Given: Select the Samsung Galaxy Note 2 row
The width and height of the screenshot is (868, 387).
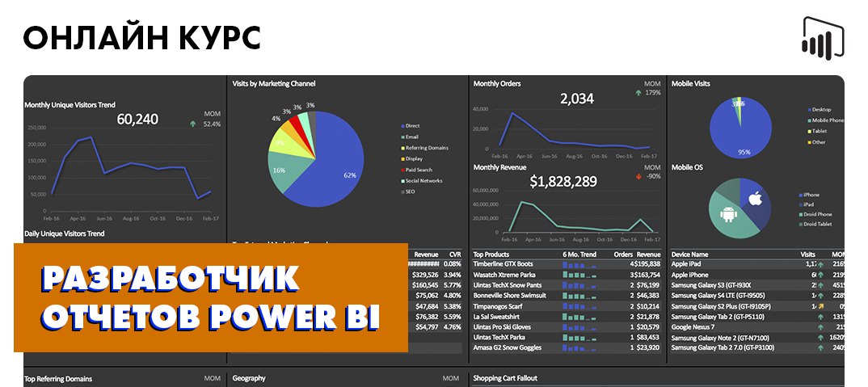Looking at the screenshot, I should pos(757,338).
